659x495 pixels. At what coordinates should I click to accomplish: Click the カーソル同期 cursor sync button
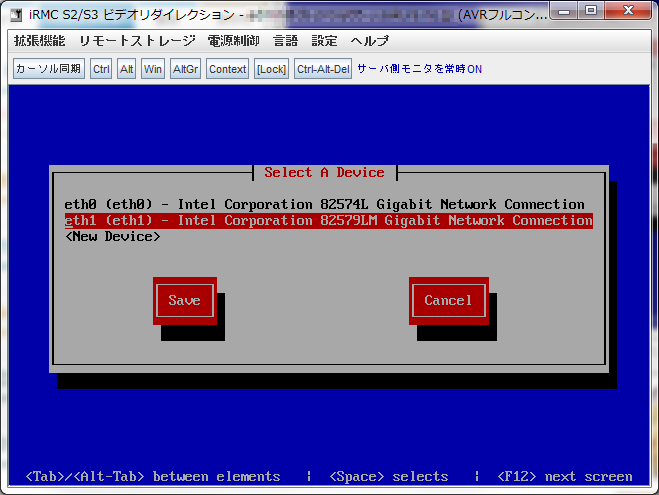click(x=49, y=69)
